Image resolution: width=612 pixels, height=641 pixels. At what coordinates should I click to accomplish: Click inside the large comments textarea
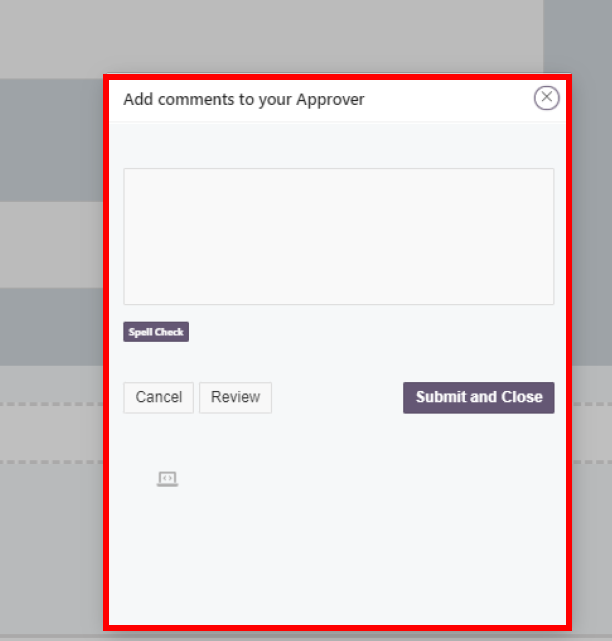pos(338,236)
